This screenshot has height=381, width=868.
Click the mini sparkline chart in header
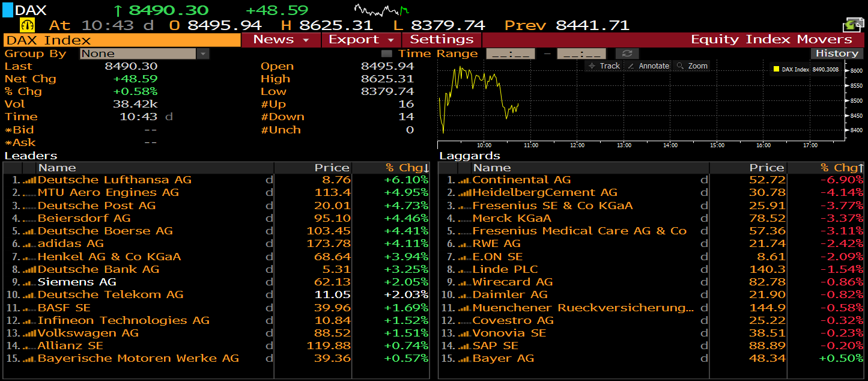click(x=381, y=10)
